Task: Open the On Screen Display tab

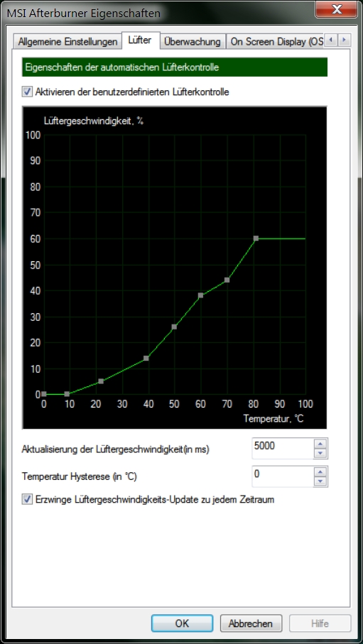Action: pos(276,42)
